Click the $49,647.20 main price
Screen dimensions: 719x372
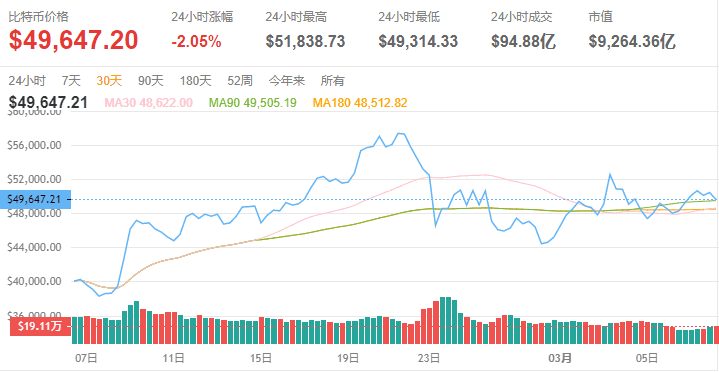73,40
